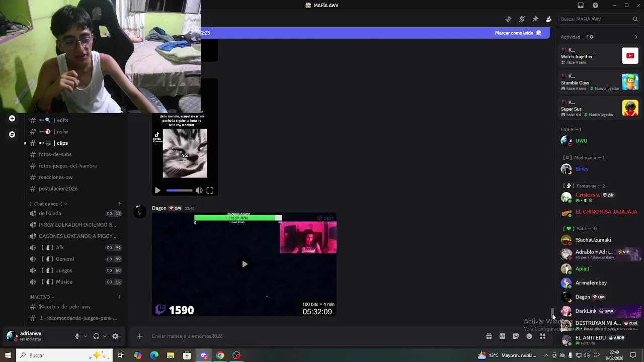The image size is (644, 362).
Task: Open the edits channel
Action: point(75,120)
